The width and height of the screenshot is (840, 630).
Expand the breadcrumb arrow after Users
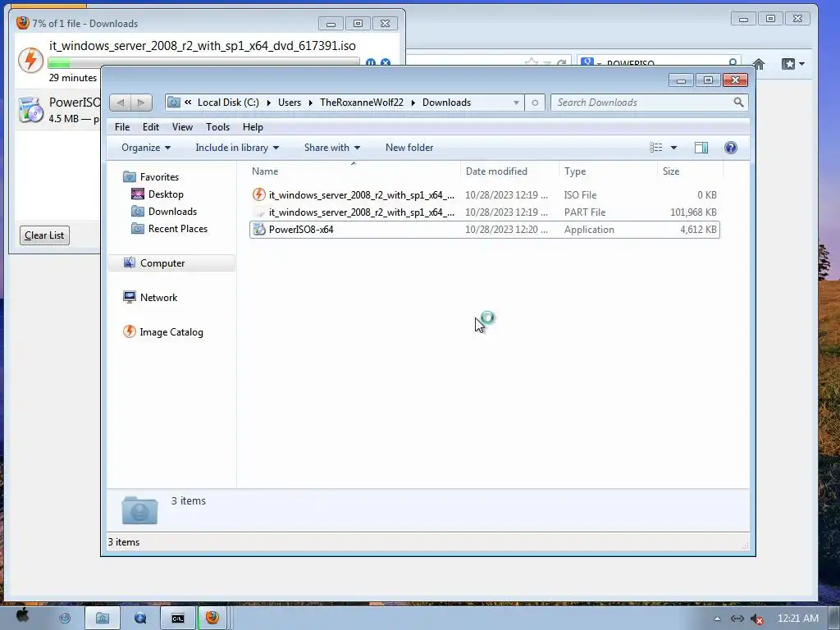(310, 103)
